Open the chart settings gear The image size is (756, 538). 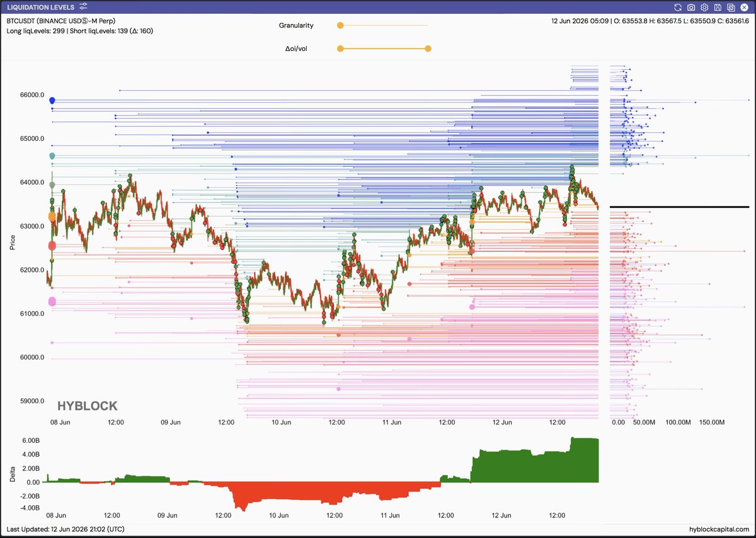[704, 7]
